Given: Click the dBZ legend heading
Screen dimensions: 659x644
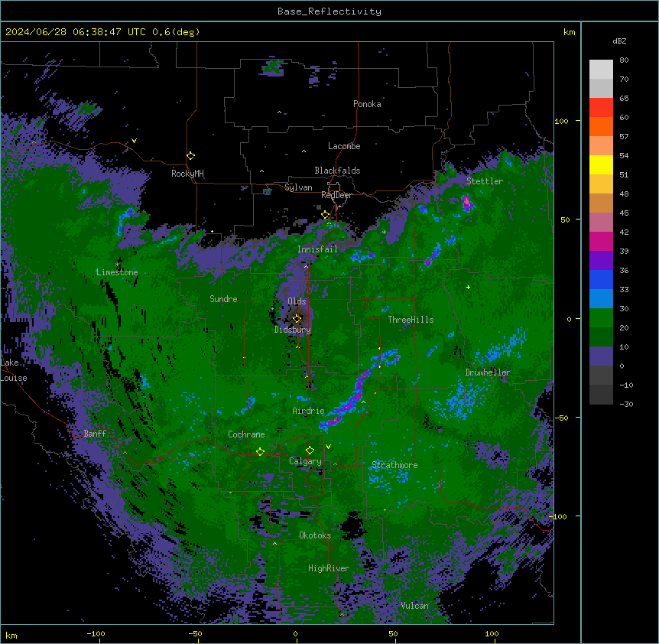Looking at the screenshot, I should point(619,41).
